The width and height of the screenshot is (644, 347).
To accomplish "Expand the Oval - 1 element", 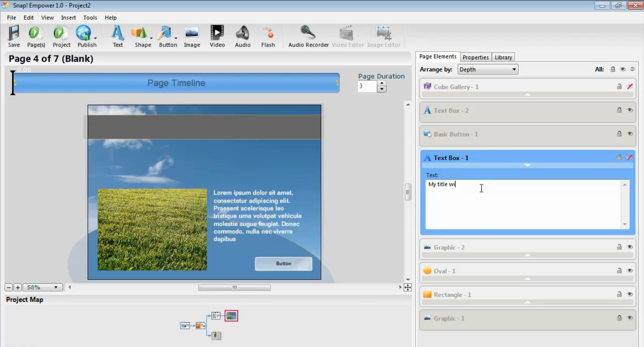I will [x=528, y=279].
